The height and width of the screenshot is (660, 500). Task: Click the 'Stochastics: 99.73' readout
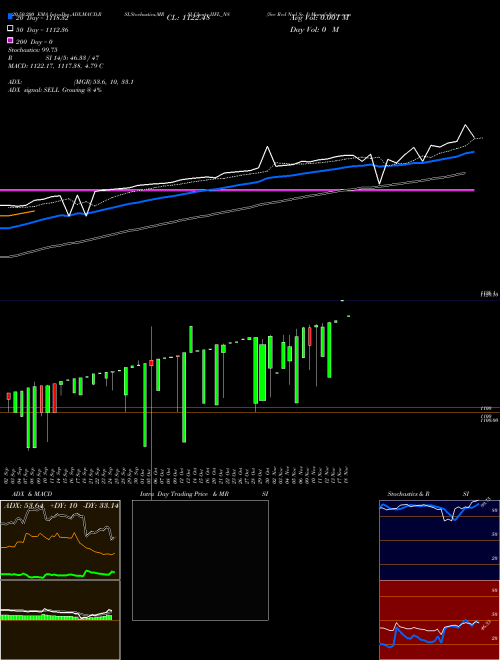coord(33,50)
